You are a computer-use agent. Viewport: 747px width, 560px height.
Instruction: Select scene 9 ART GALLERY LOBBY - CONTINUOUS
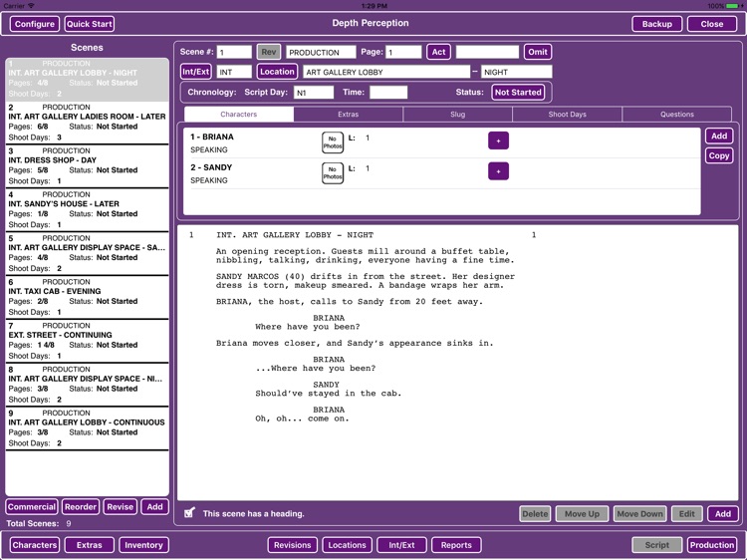coord(88,428)
